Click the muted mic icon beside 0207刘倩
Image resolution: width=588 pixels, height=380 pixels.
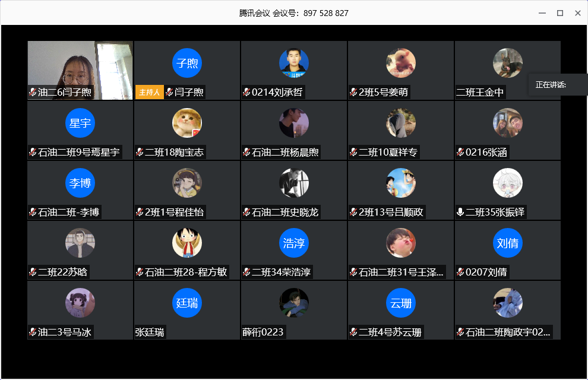[x=460, y=272]
